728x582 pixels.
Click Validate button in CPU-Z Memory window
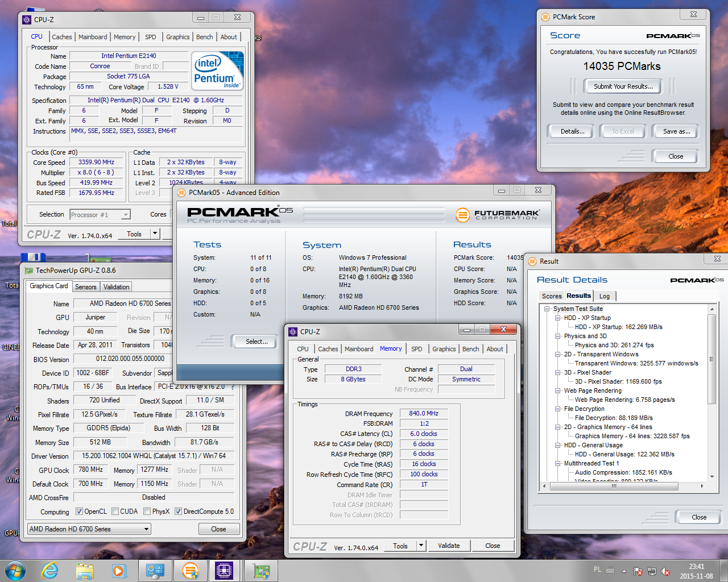tap(449, 546)
